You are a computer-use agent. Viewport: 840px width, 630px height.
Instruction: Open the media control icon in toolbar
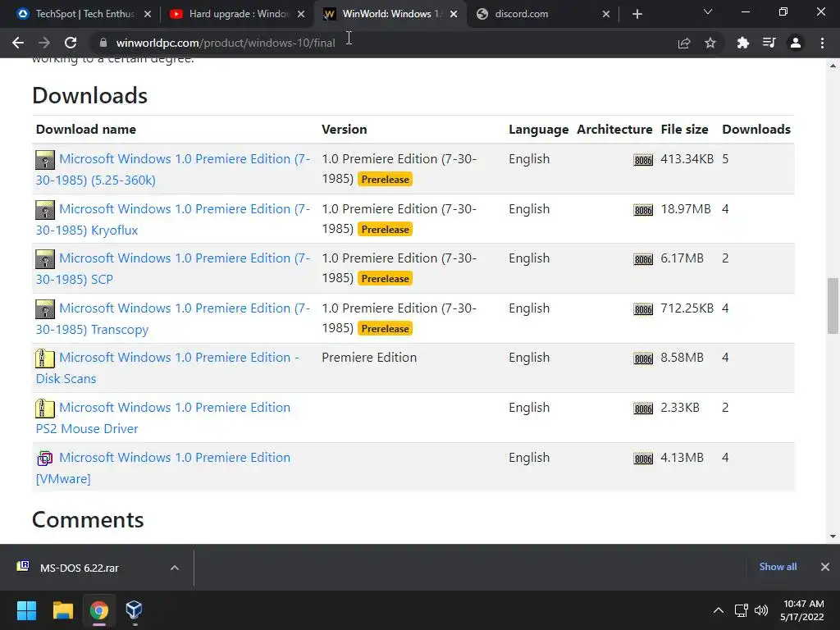pos(769,43)
